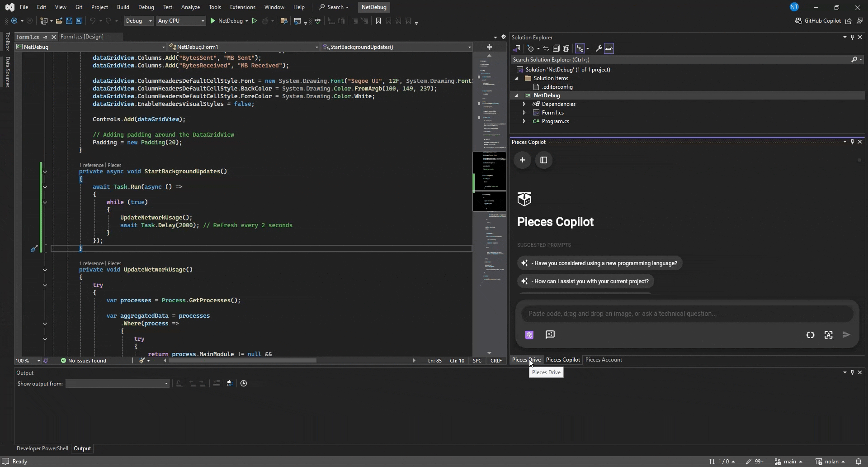Collapse the UpdateNetworkUsage method outline
Viewport: 868px width, 467px height.
[x=45, y=270]
